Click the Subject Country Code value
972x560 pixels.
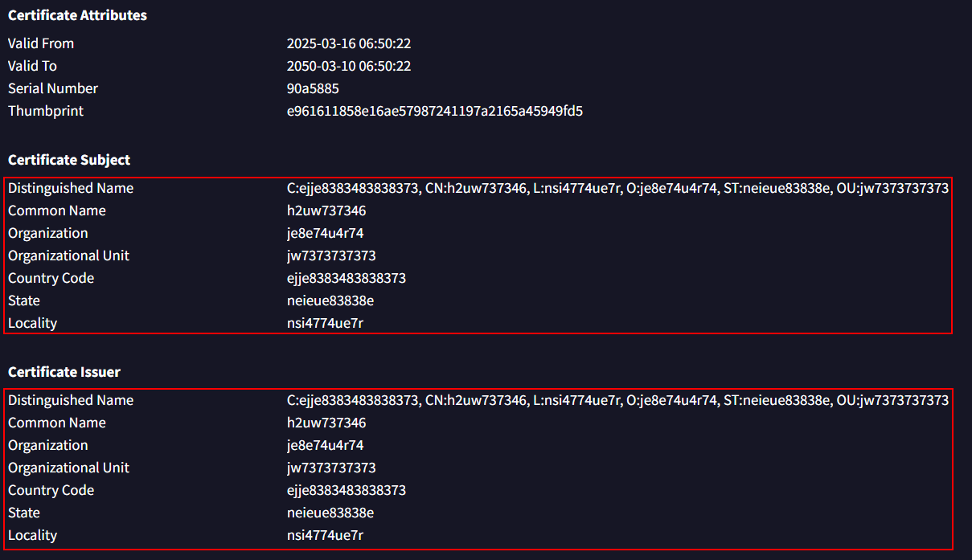pyautogui.click(x=347, y=278)
